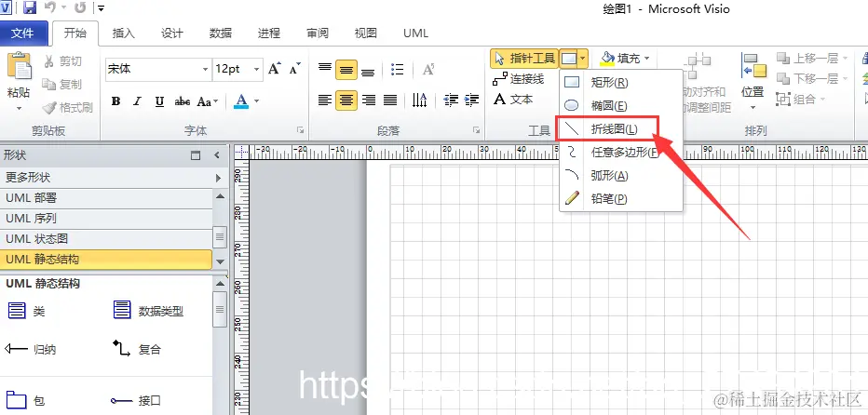Decrease font size with small A icon
Image resolution: width=868 pixels, height=415 pixels.
(295, 69)
